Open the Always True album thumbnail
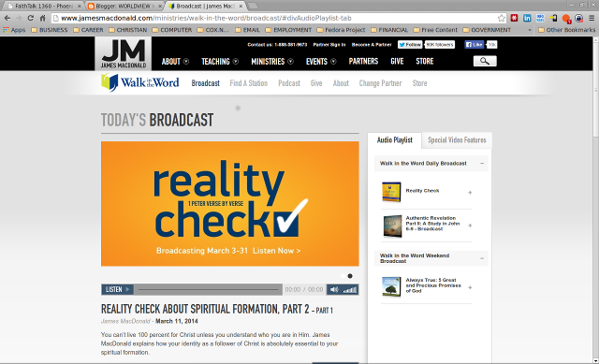599x364 pixels. [x=391, y=286]
